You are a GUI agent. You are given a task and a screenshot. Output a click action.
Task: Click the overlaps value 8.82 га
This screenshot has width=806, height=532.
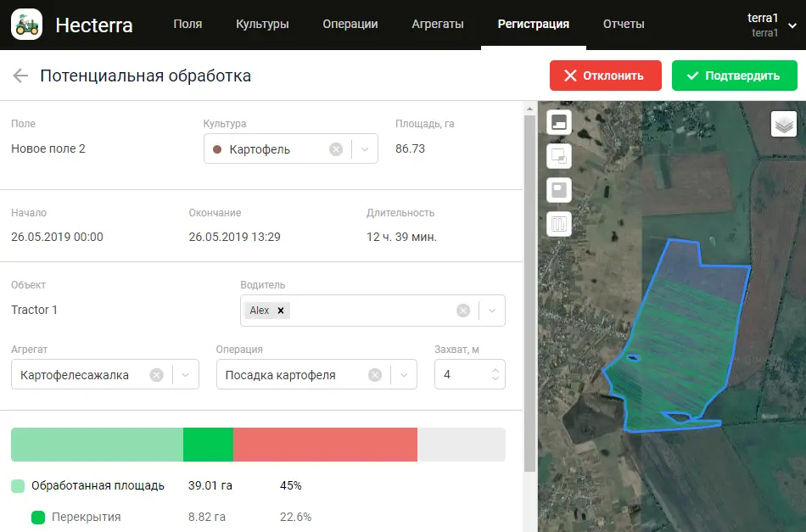207,517
